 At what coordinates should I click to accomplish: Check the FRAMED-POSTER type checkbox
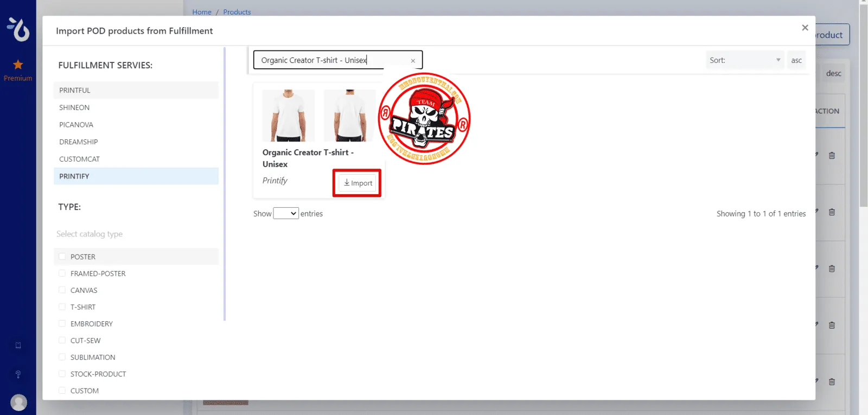point(62,273)
